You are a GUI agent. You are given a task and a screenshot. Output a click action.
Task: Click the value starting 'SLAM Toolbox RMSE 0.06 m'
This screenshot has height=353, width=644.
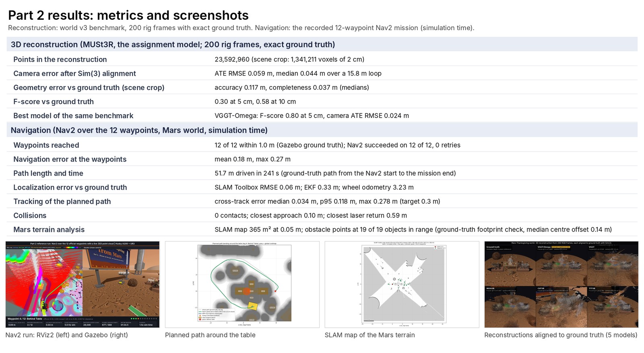point(314,187)
